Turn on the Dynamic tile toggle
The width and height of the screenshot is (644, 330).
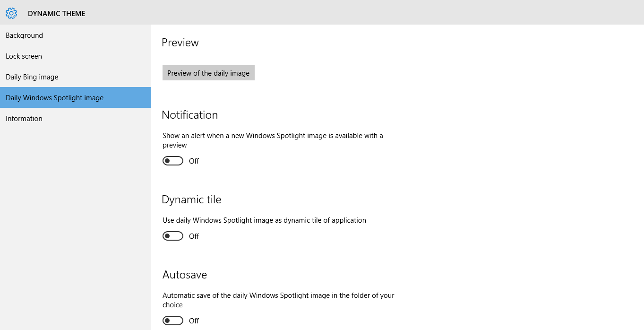173,236
